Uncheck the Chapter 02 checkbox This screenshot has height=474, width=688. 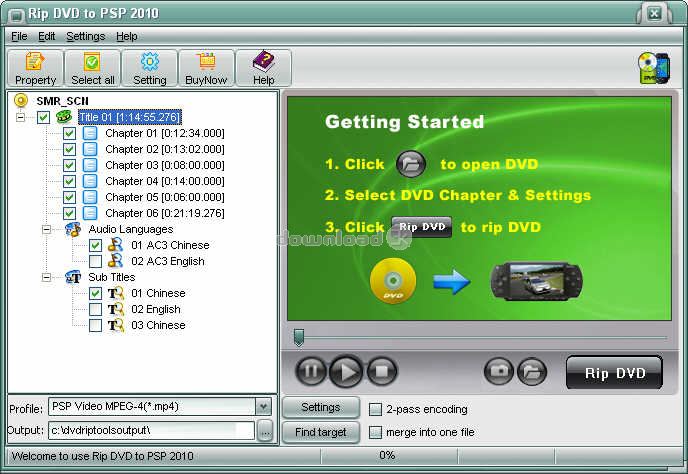click(69, 149)
